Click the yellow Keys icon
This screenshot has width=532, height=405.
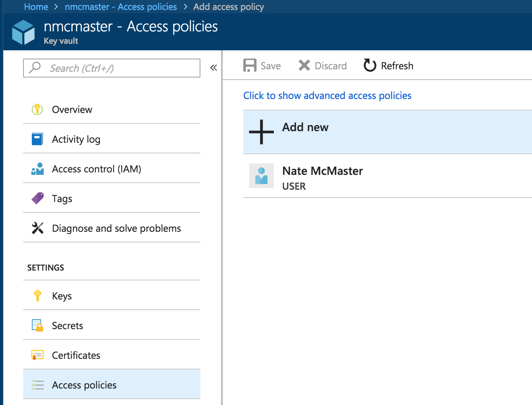click(x=38, y=296)
